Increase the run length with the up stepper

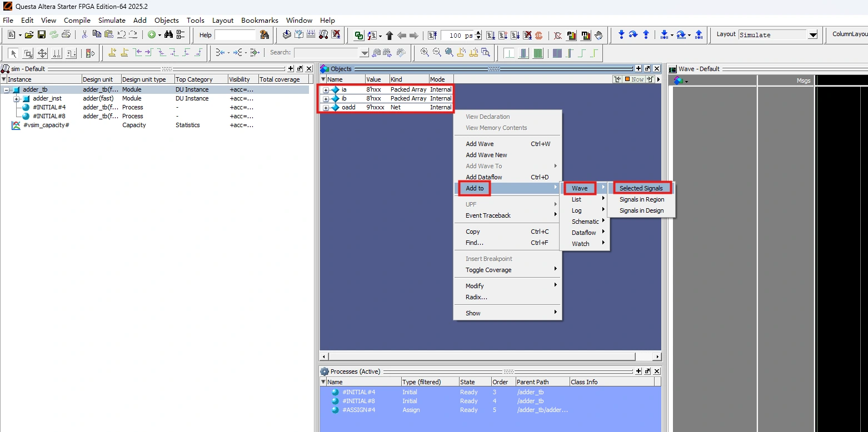478,33
